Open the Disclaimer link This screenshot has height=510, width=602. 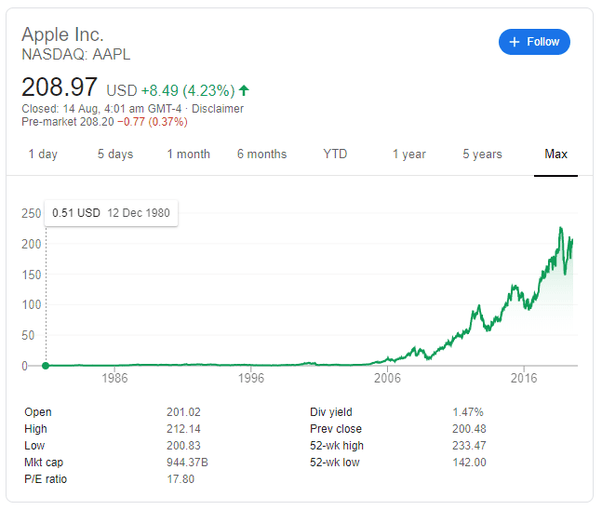(218, 109)
